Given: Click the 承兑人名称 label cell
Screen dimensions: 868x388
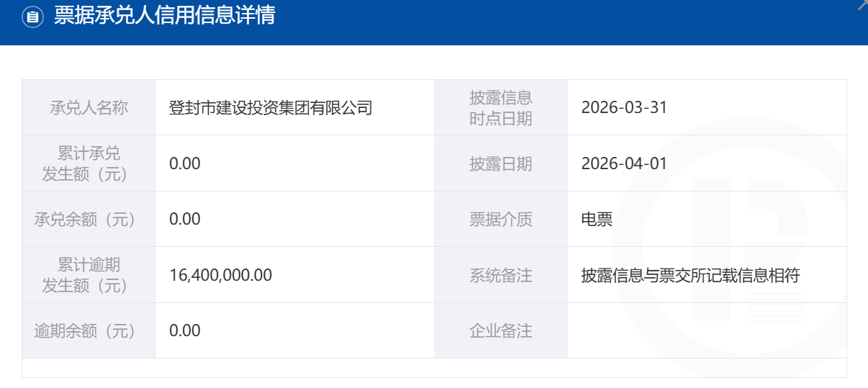Looking at the screenshot, I should click(89, 108).
